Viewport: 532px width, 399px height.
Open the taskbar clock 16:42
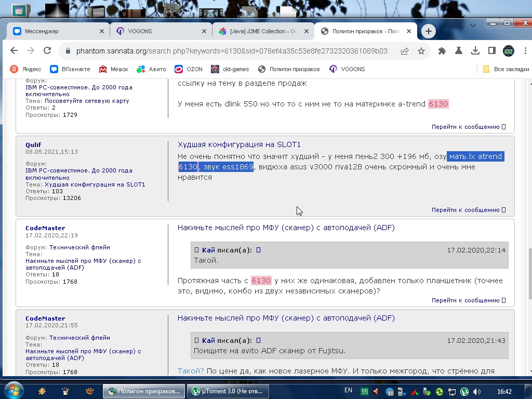504,392
